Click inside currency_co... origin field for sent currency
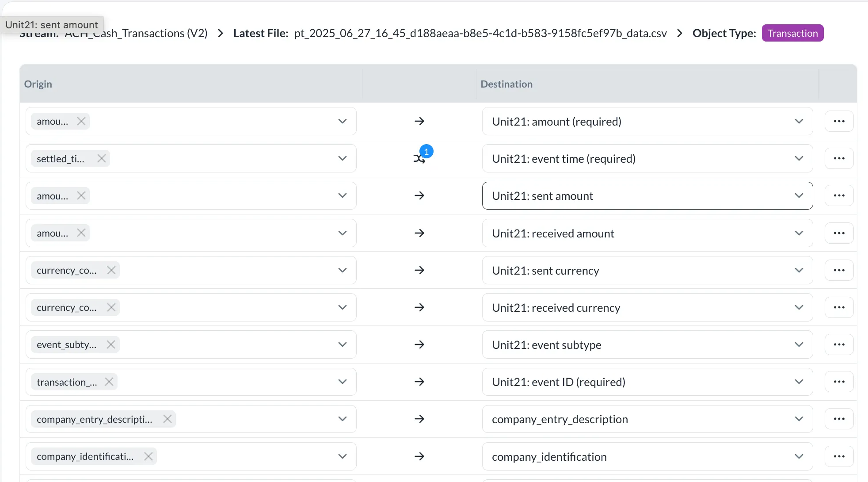 221,270
